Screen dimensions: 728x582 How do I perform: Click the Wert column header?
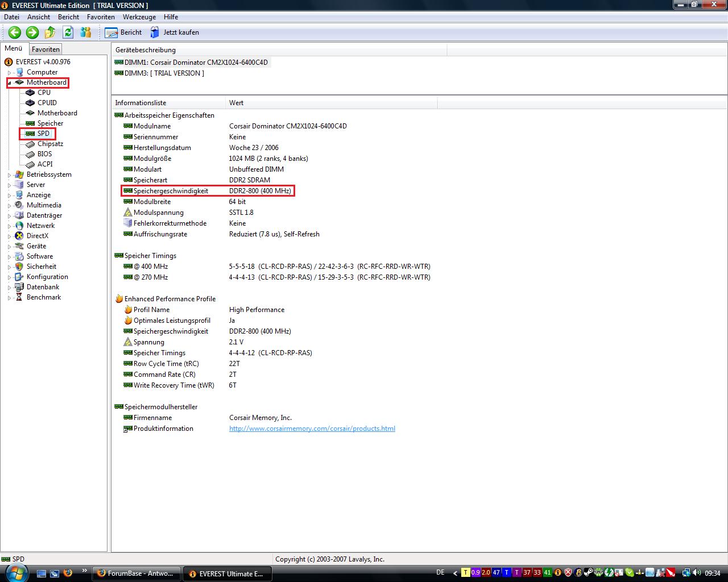[332, 103]
